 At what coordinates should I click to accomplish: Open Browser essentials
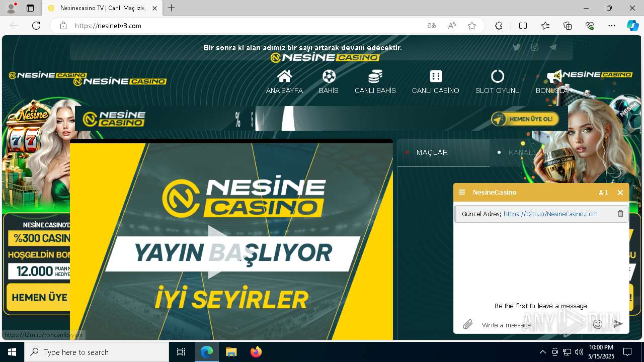coord(590,26)
